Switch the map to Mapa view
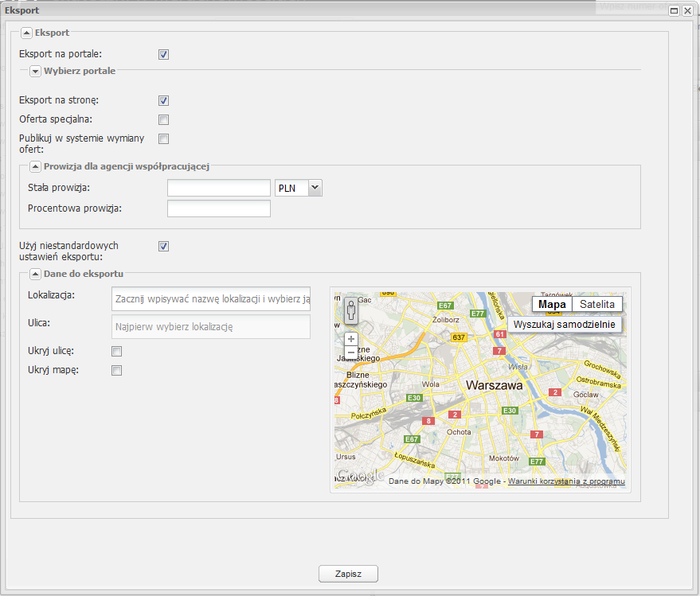This screenshot has height=596, width=700. point(552,304)
